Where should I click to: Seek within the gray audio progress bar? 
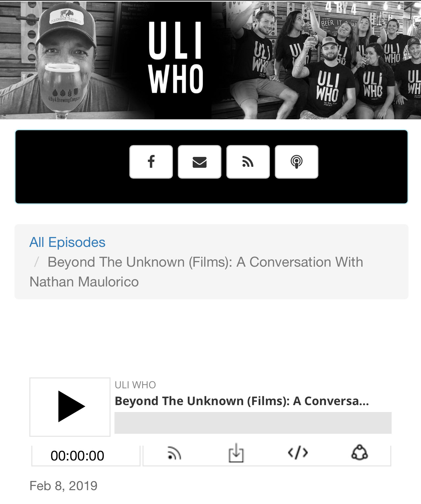point(253,423)
